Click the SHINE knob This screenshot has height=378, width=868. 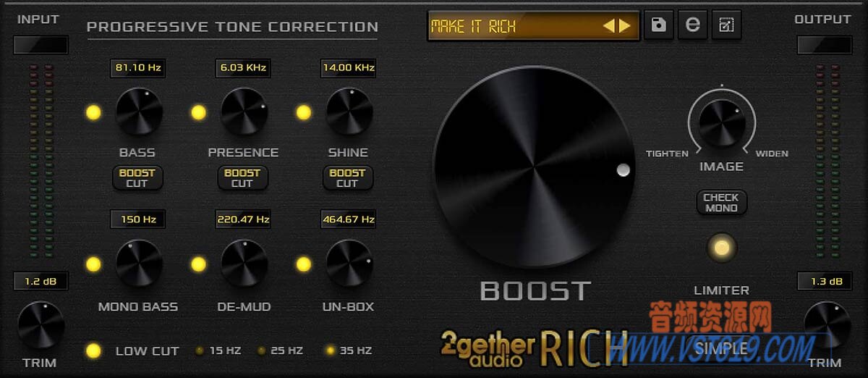(349, 112)
